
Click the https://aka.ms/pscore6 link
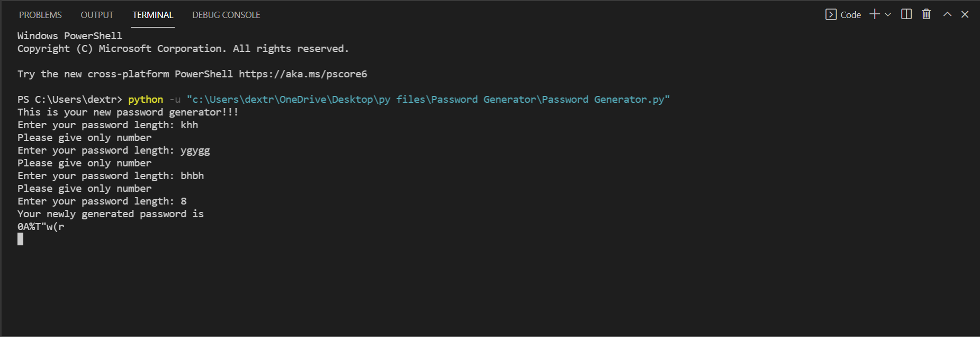point(302,74)
